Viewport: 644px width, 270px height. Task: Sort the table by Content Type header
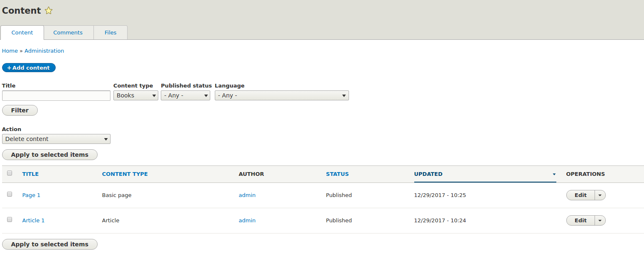coord(125,174)
